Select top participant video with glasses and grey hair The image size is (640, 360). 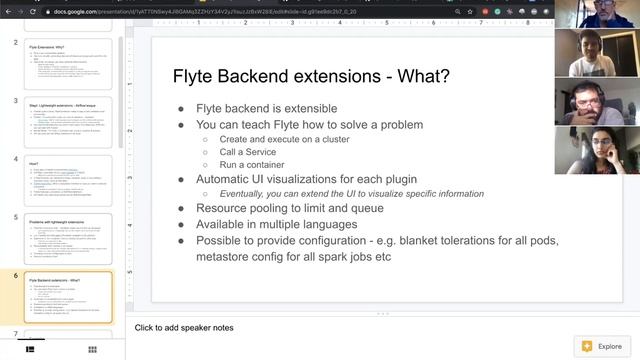click(597, 14)
